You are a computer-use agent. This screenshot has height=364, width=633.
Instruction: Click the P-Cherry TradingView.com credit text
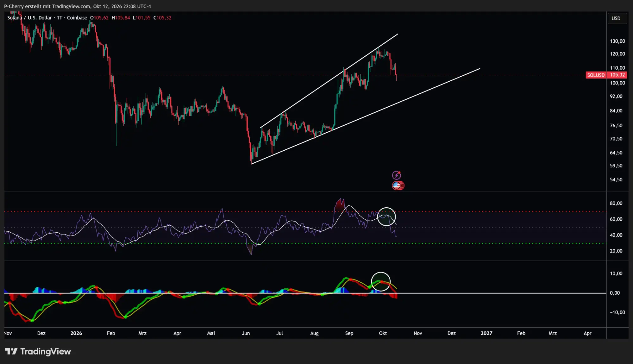click(x=78, y=6)
